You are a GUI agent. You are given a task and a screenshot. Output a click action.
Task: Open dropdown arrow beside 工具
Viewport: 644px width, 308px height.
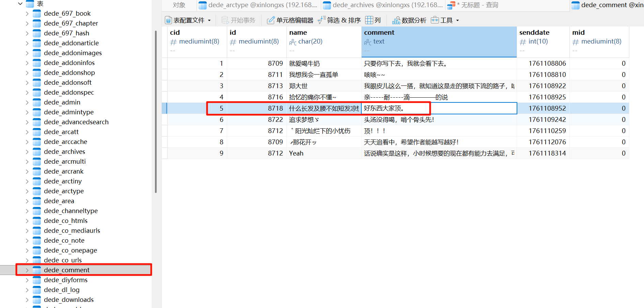point(457,20)
